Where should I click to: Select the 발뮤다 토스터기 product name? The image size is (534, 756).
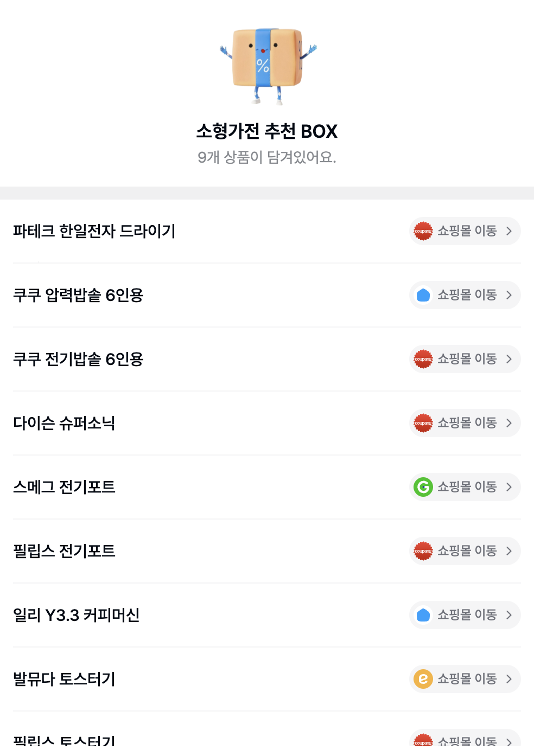pos(64,679)
